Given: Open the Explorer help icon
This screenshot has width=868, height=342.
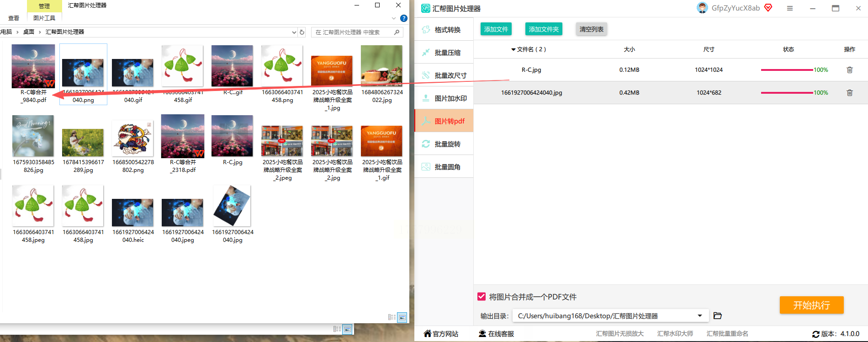Looking at the screenshot, I should coord(404,18).
